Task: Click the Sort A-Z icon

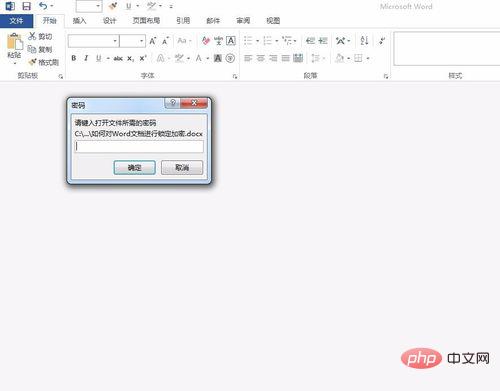Action: (x=364, y=41)
